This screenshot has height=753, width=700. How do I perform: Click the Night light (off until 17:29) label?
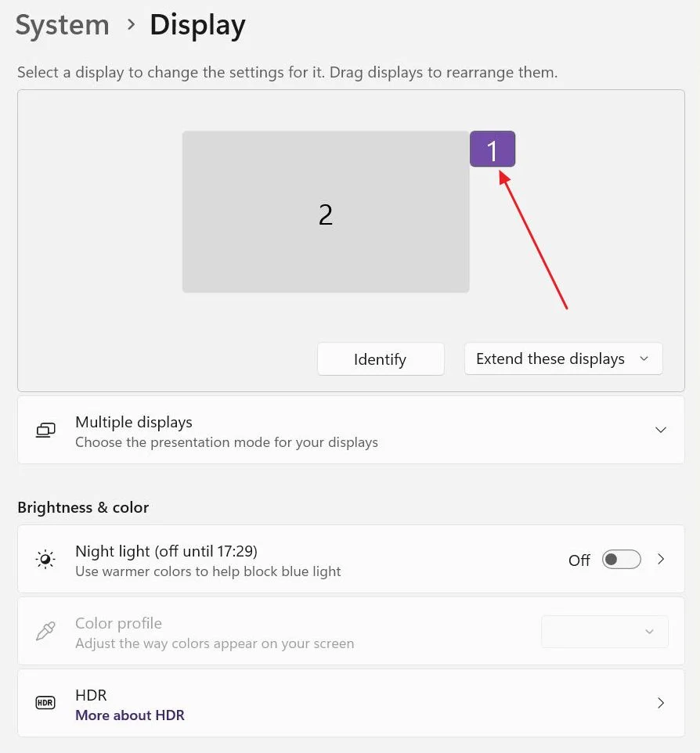(x=166, y=551)
